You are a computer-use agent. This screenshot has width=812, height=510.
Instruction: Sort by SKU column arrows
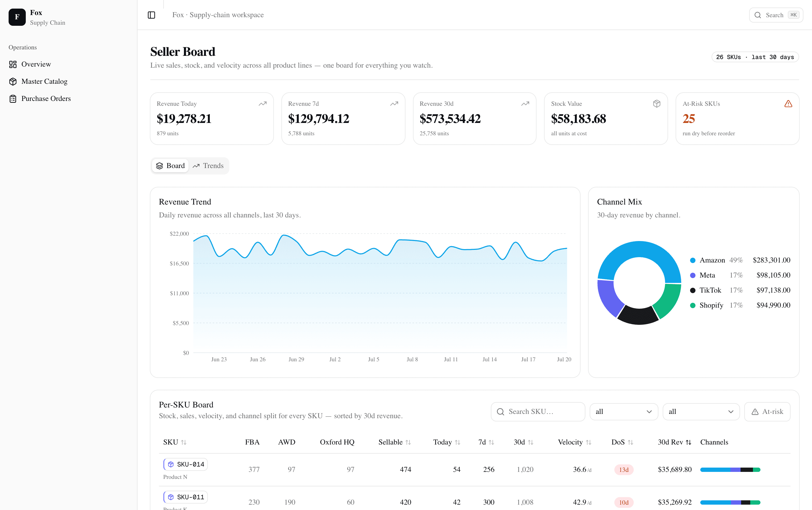pos(184,442)
